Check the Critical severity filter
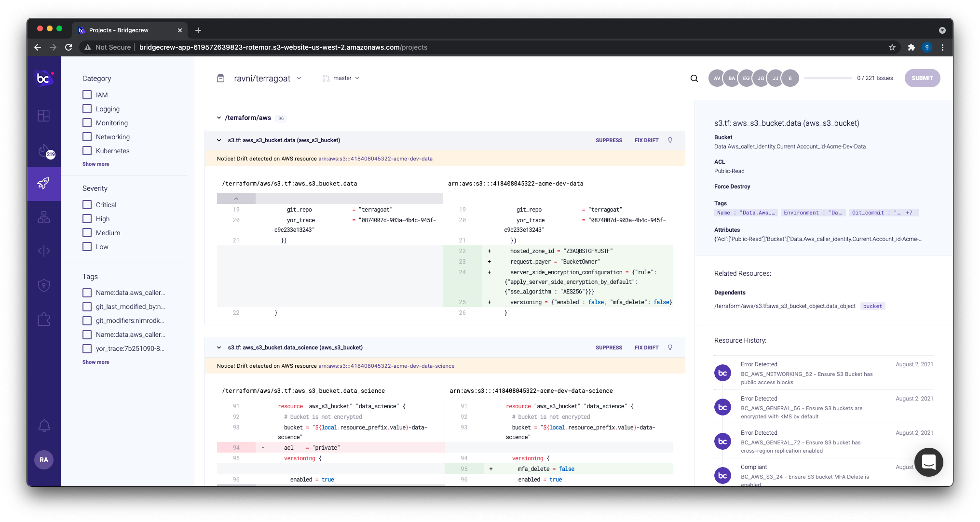This screenshot has width=980, height=522. point(87,205)
